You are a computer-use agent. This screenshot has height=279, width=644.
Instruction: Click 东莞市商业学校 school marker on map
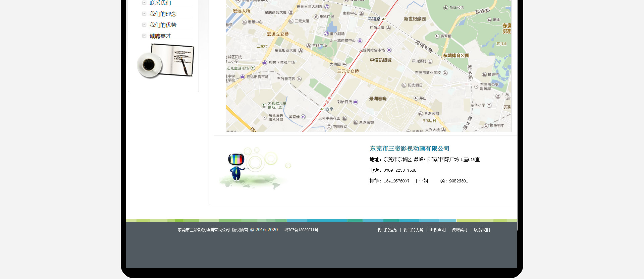pos(445,73)
